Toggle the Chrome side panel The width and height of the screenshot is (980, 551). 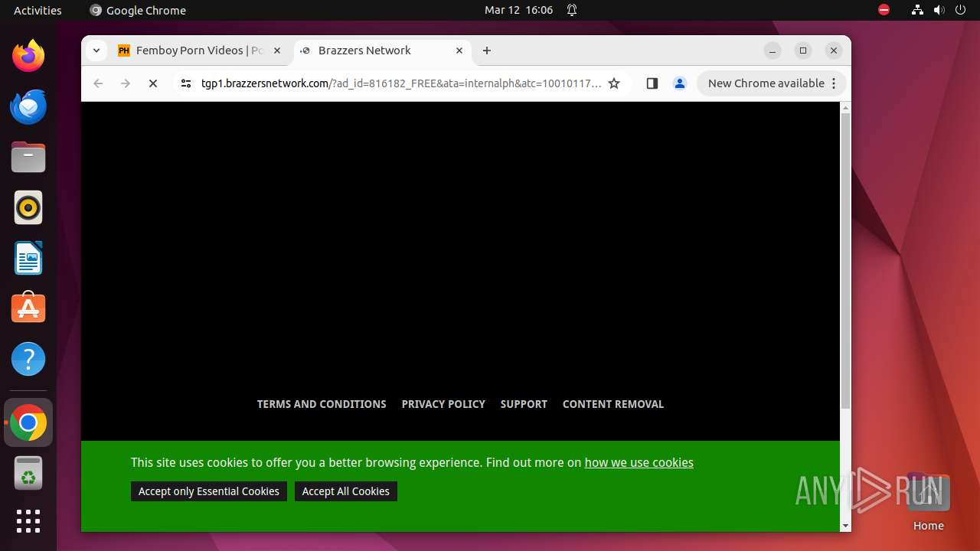652,83
